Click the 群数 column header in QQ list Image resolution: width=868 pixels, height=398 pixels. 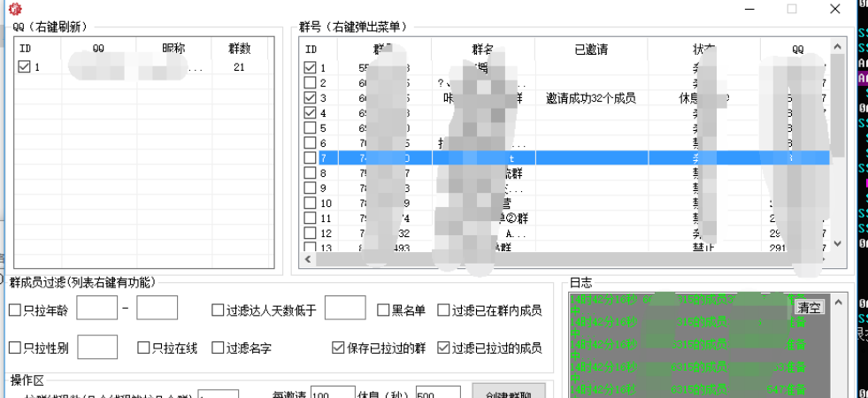(x=239, y=49)
